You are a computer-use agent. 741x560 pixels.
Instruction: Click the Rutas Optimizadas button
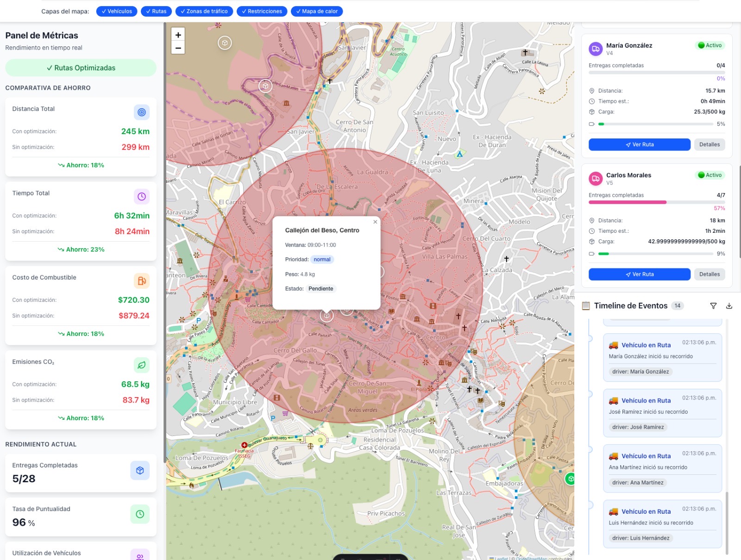pyautogui.click(x=81, y=68)
